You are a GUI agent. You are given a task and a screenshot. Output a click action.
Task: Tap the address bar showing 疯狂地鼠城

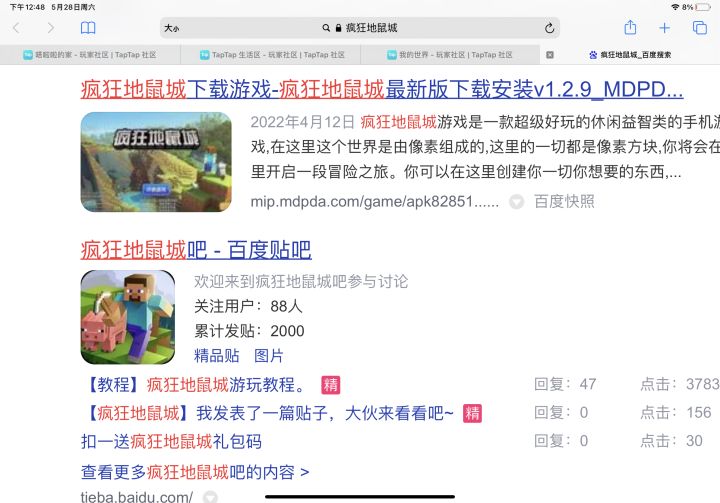pos(360,28)
